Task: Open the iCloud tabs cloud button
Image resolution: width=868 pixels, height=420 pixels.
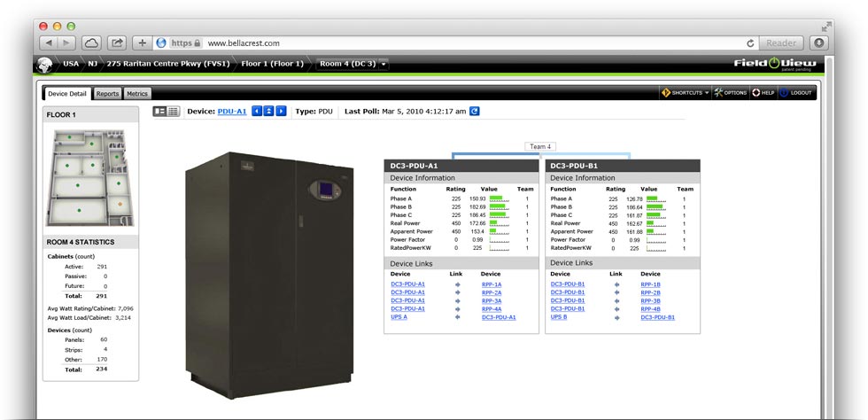Action: click(91, 43)
